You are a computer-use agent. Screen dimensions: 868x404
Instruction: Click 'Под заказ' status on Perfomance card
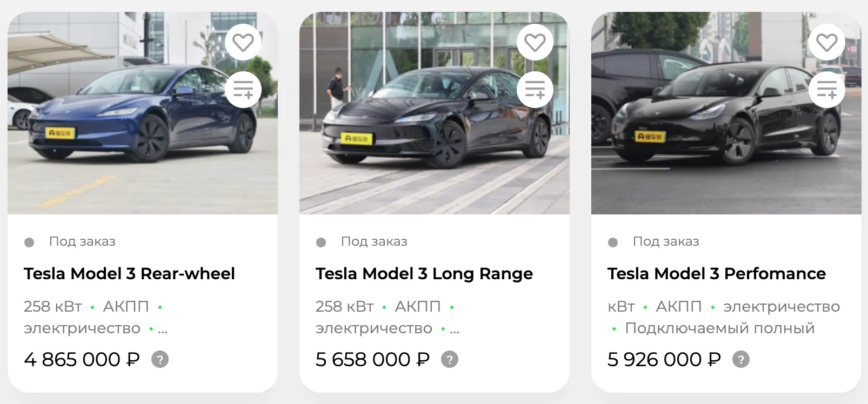click(x=666, y=241)
